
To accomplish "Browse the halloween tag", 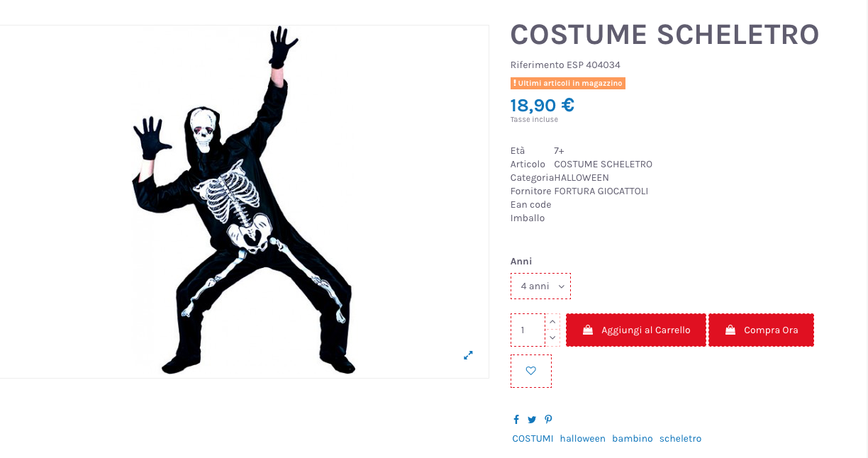I will pos(582,438).
